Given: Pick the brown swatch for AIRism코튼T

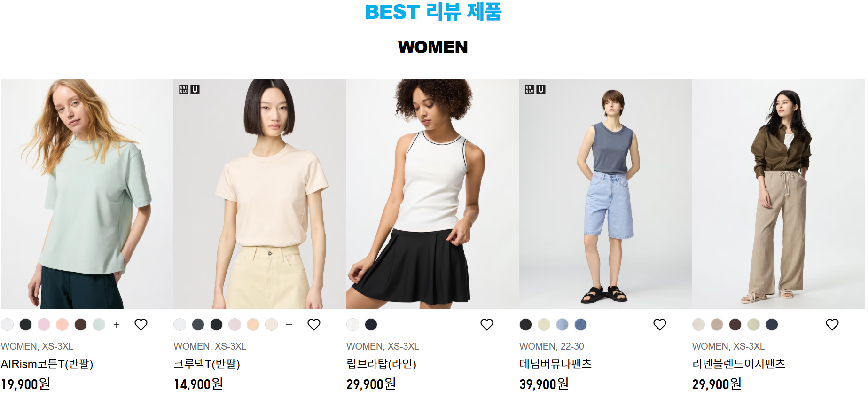Looking at the screenshot, I should tap(80, 324).
